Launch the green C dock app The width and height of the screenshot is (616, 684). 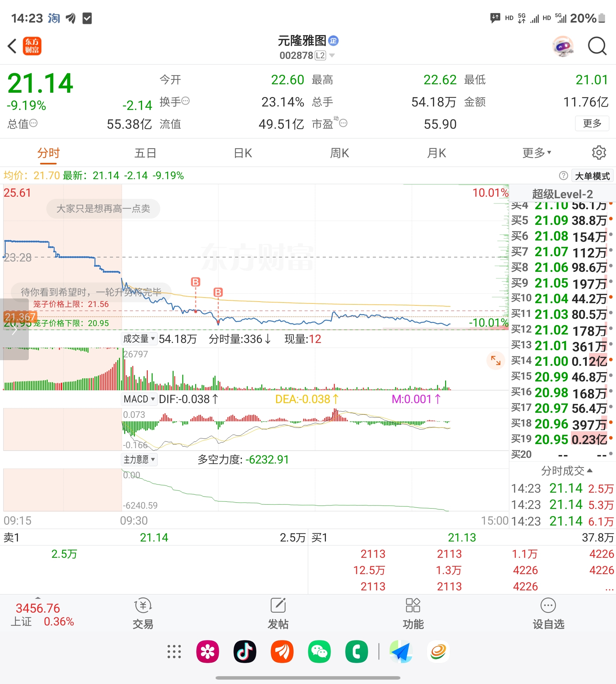357,652
